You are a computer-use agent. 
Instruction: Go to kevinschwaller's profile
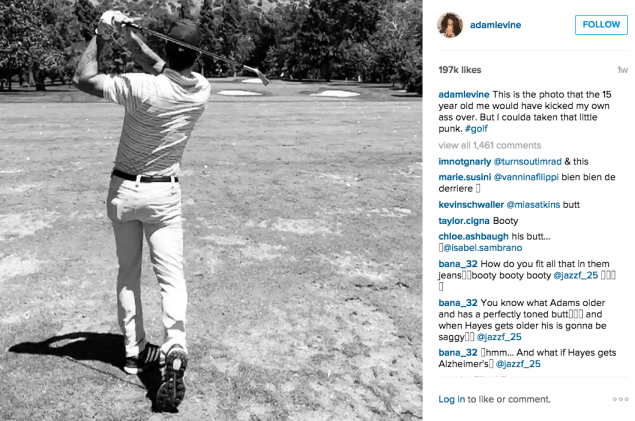coord(471,204)
